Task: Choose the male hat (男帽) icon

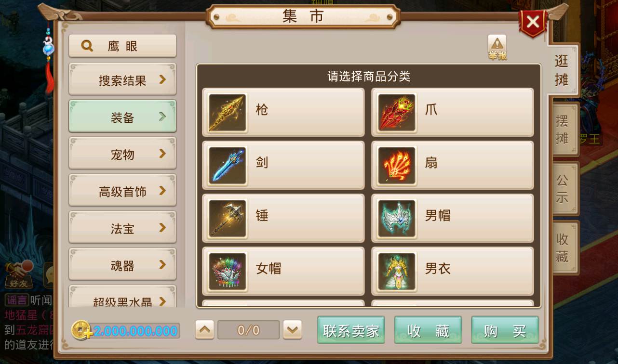Action: coord(397,218)
